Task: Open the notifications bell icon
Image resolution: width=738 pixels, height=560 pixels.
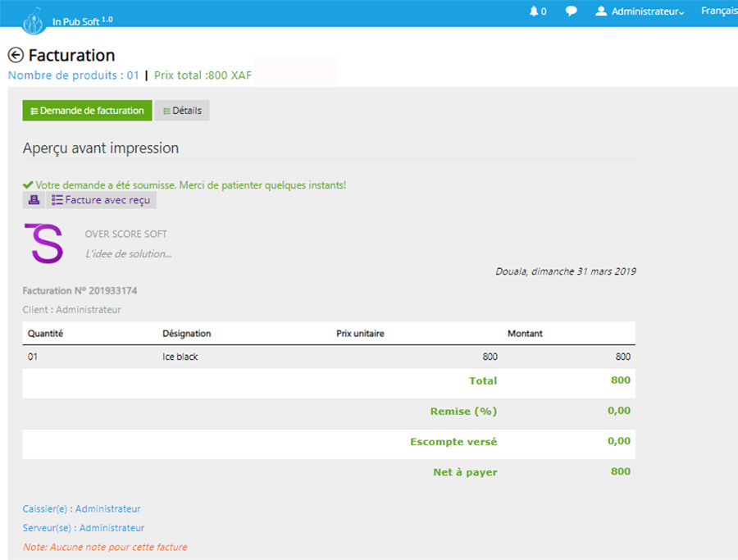Action: (533, 11)
